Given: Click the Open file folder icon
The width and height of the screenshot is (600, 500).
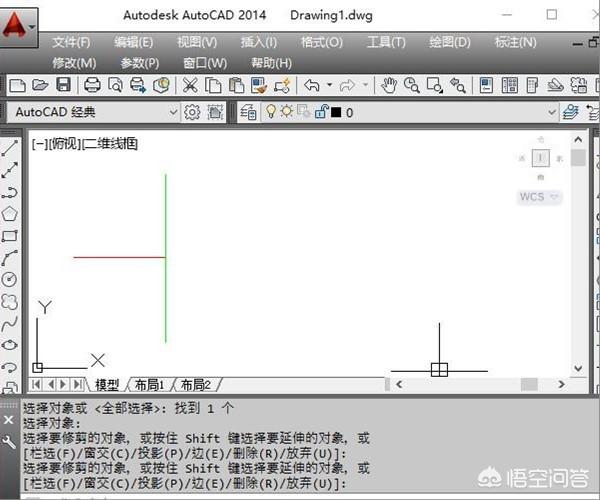Looking at the screenshot, I should 40,85.
